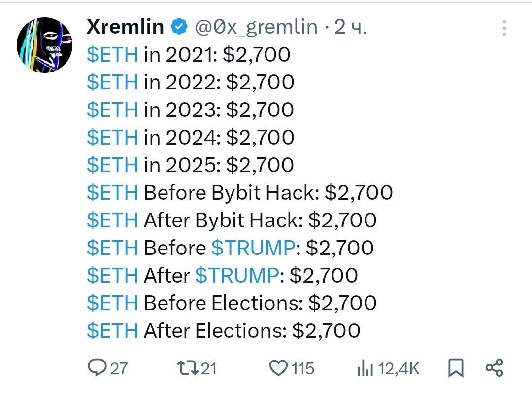Click $TRUMP cashtag in After $TRUMP line
This screenshot has width=532, height=398.
click(237, 275)
